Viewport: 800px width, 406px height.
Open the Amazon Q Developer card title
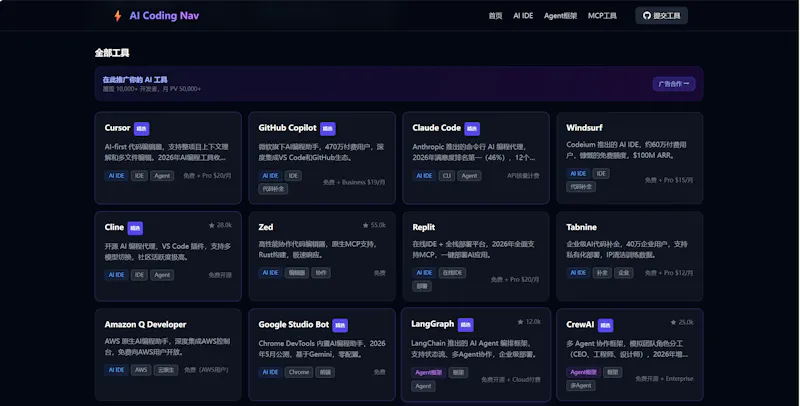145,324
